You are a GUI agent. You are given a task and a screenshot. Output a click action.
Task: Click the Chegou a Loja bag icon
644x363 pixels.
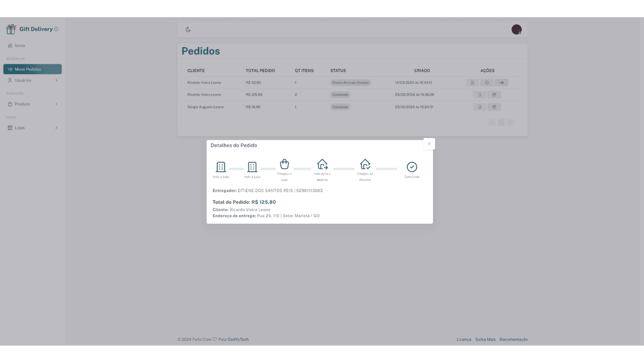284,164
